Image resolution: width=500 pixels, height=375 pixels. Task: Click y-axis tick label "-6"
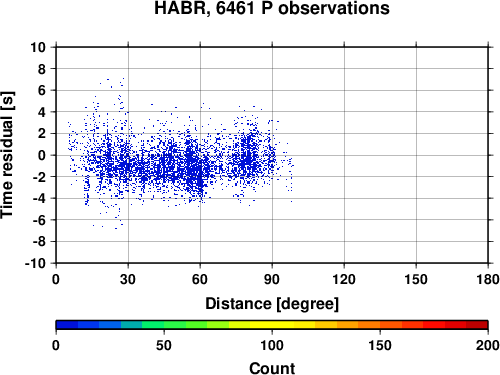tap(39, 220)
